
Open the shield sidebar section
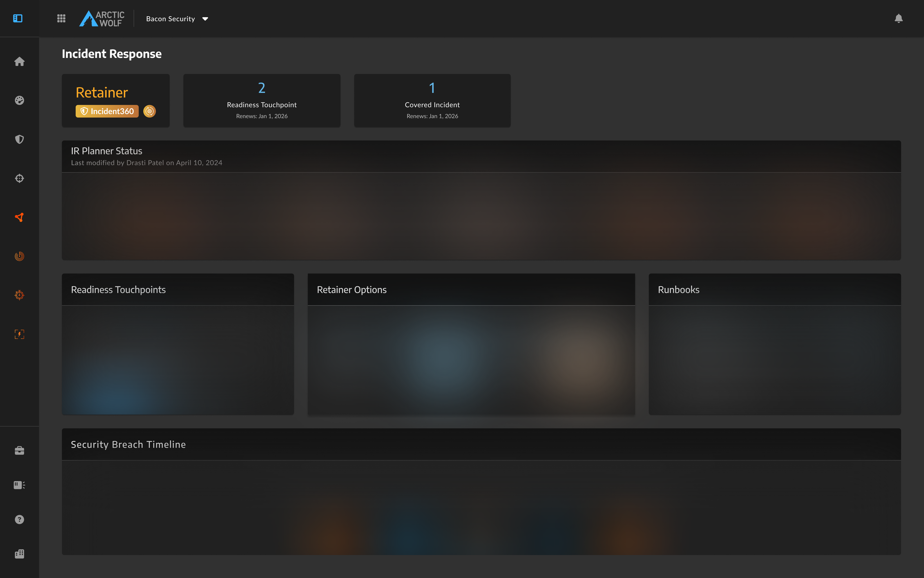point(19,139)
